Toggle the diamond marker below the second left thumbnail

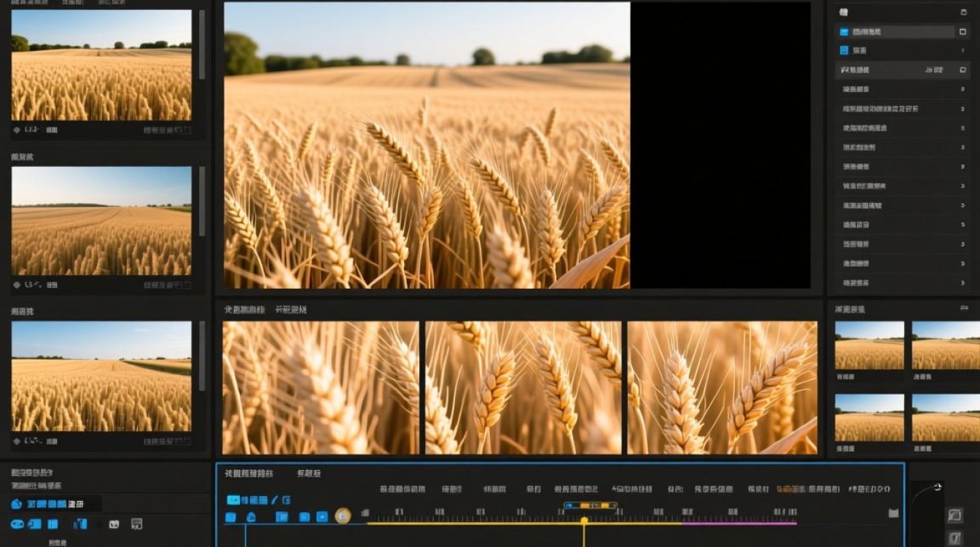coord(17,284)
